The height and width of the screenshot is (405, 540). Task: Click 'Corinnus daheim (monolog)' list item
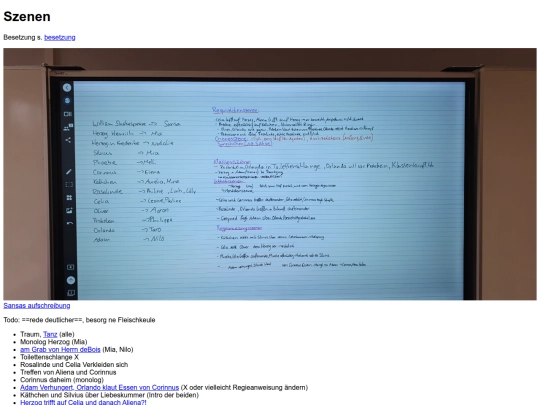pos(62,380)
